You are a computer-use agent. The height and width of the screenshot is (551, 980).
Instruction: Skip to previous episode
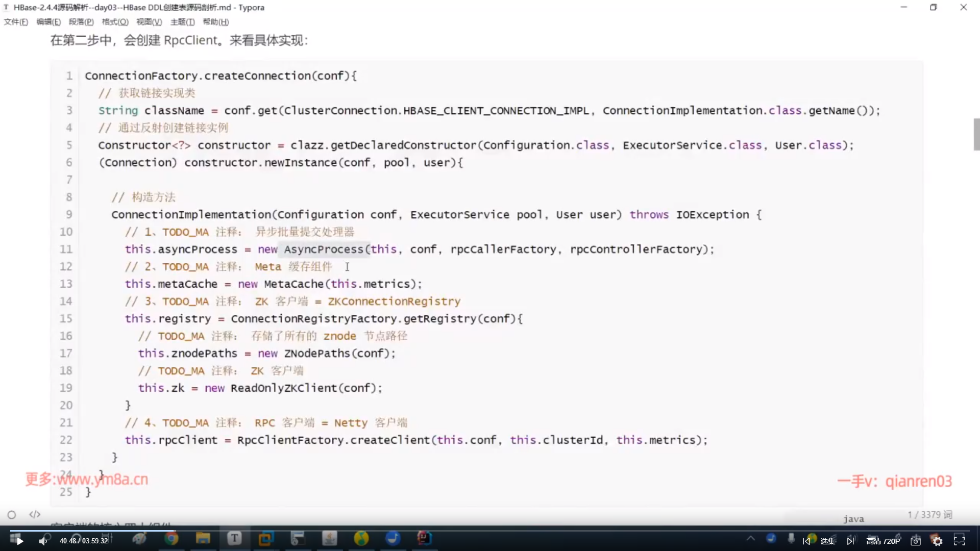(x=806, y=541)
